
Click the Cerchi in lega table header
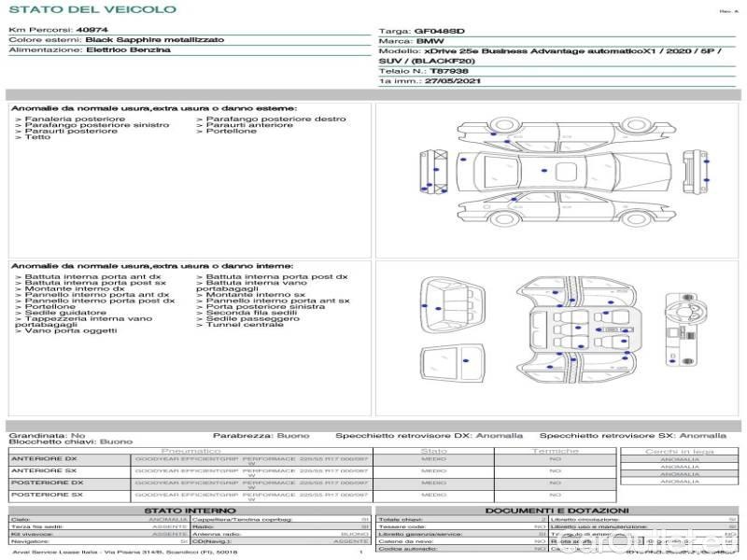679,451
